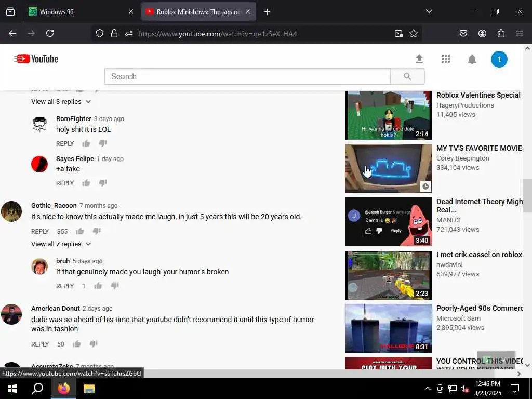Show hidden system tray icons
The width and height of the screenshot is (532, 399).
427,389
